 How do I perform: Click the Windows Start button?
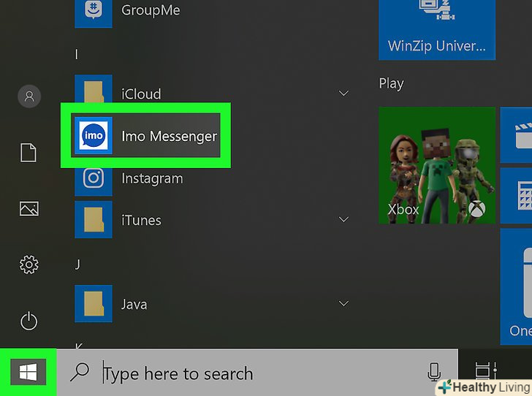click(28, 372)
